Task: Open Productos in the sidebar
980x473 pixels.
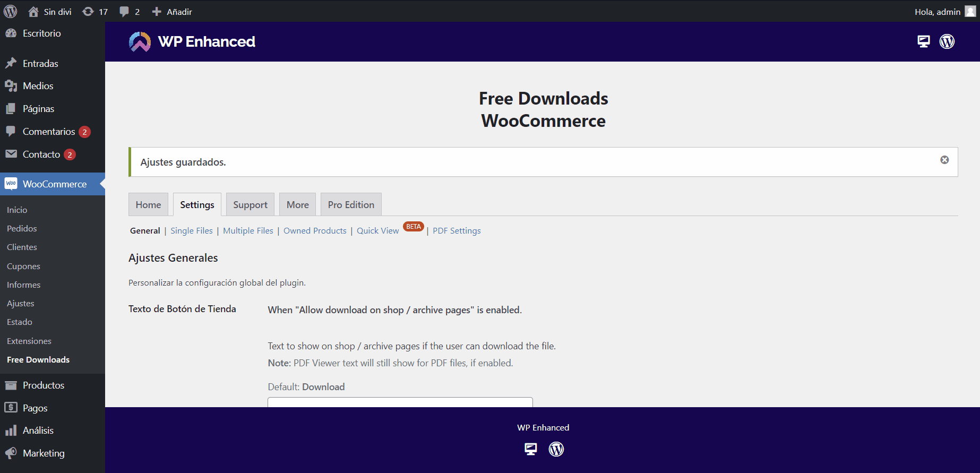Action: pos(44,385)
